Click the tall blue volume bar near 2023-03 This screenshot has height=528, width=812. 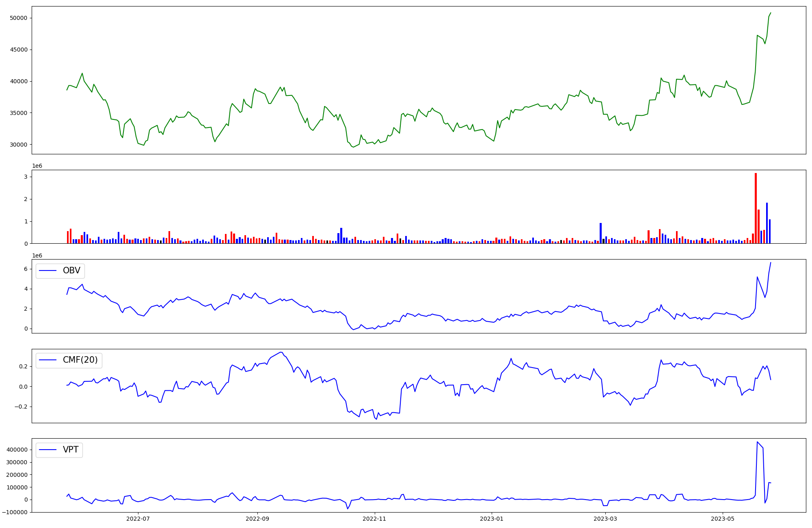pyautogui.click(x=600, y=233)
